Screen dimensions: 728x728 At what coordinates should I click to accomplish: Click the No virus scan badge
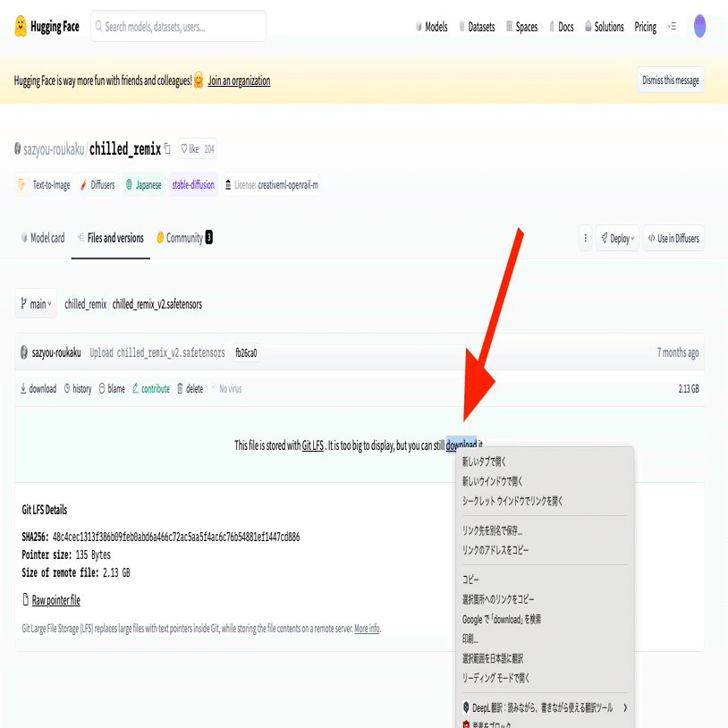(x=226, y=389)
